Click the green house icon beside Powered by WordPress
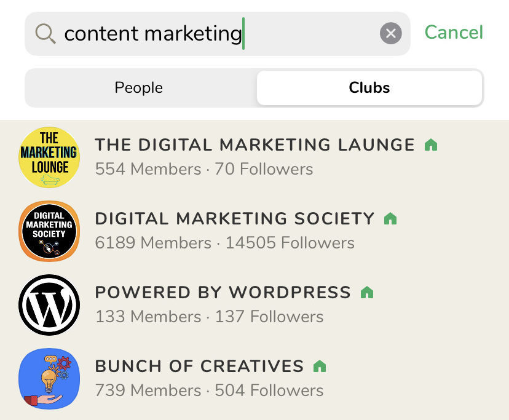The image size is (509, 420). (x=367, y=292)
